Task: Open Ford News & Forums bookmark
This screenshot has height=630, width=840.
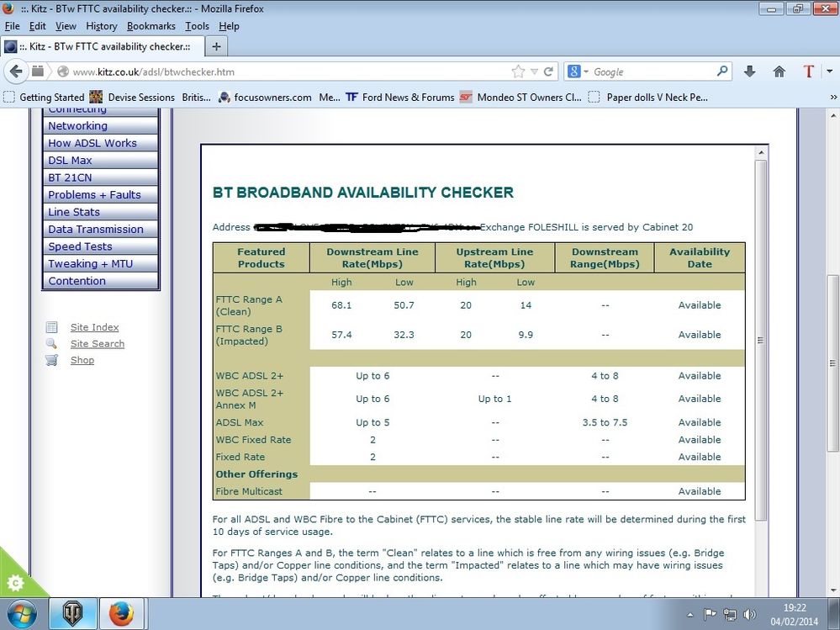Action: tap(400, 98)
